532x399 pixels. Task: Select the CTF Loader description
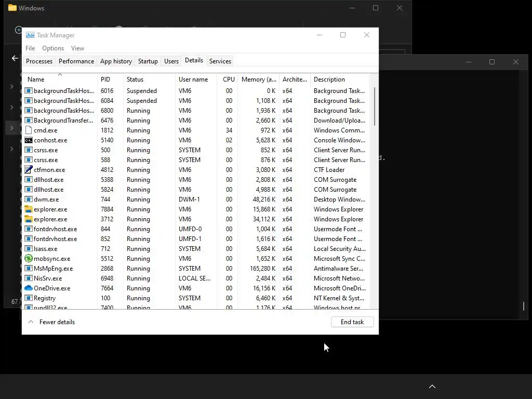(x=329, y=170)
